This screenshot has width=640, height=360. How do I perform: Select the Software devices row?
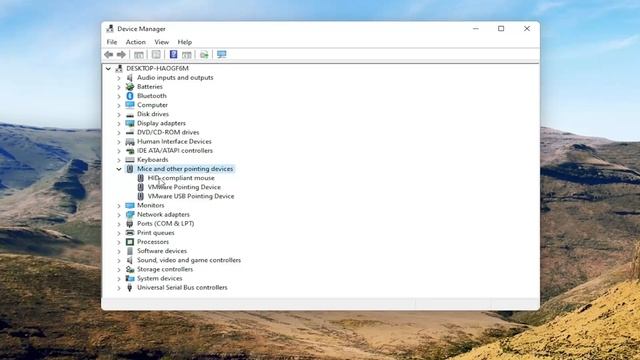pyautogui.click(x=162, y=251)
